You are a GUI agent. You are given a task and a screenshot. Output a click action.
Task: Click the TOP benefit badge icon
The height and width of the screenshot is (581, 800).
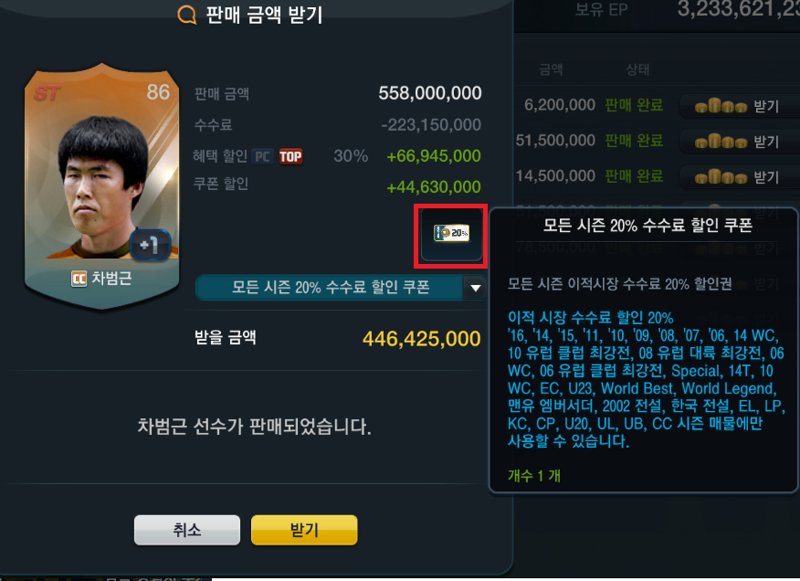pos(291,157)
